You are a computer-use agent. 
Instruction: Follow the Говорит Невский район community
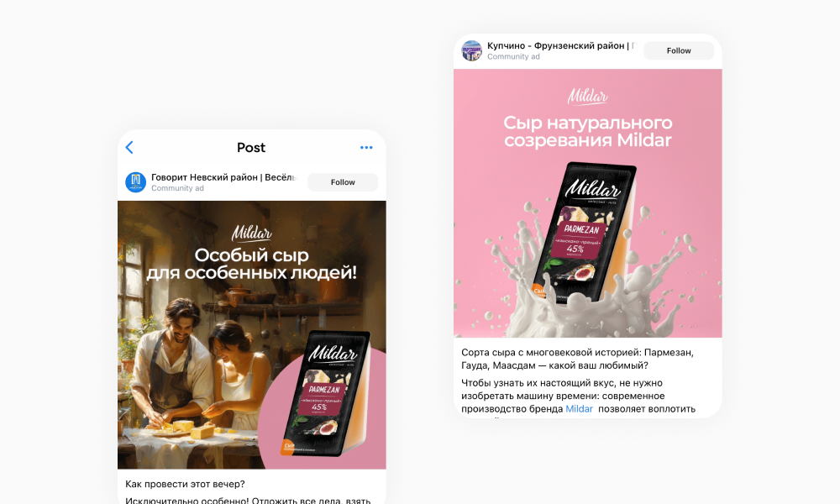(343, 182)
